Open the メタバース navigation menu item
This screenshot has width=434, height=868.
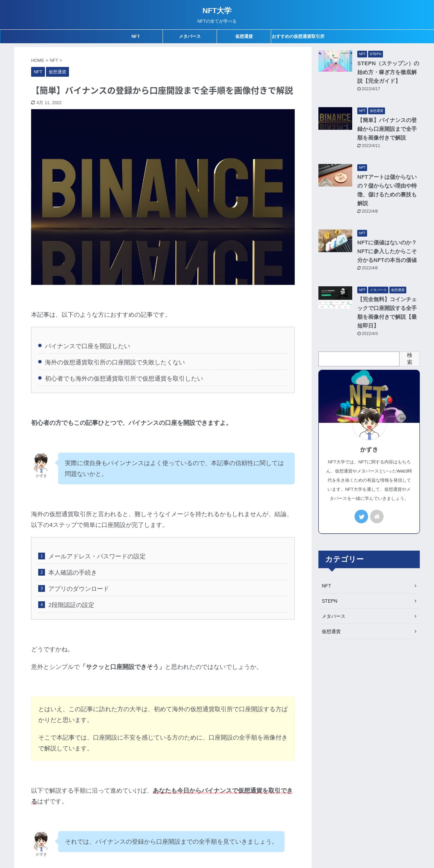(x=190, y=37)
